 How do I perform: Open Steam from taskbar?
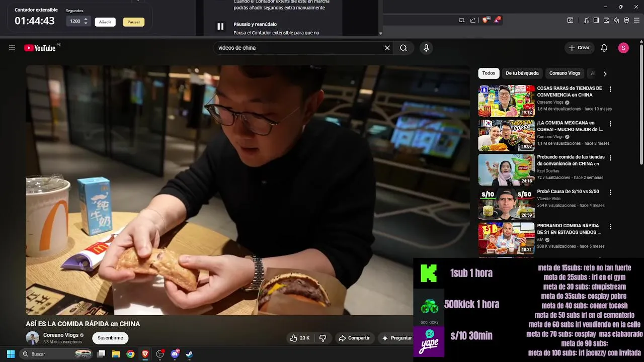click(x=189, y=354)
